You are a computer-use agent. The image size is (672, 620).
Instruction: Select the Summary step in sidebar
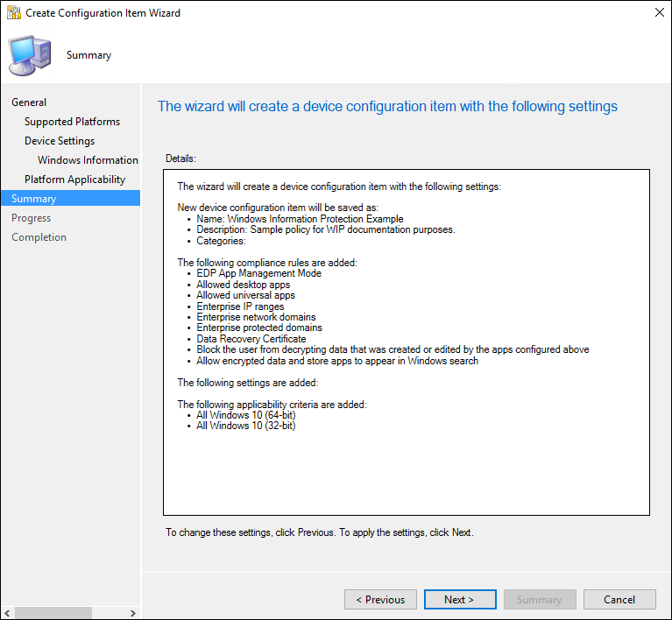coord(70,199)
